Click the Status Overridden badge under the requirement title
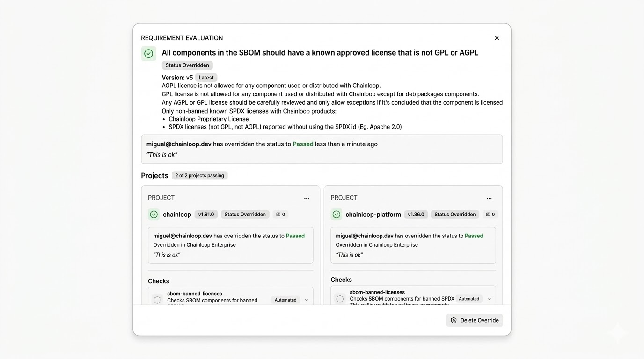Viewport: 644px width, 359px height. (187, 65)
